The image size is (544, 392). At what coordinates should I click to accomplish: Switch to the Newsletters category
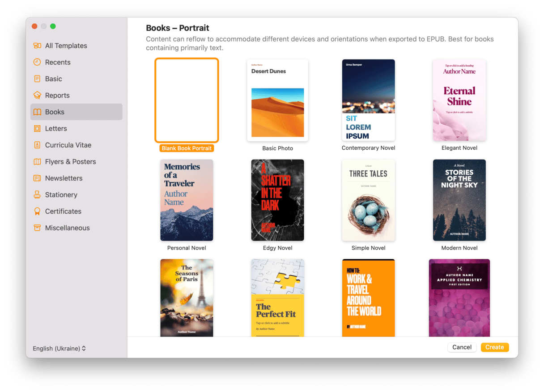[x=64, y=178]
